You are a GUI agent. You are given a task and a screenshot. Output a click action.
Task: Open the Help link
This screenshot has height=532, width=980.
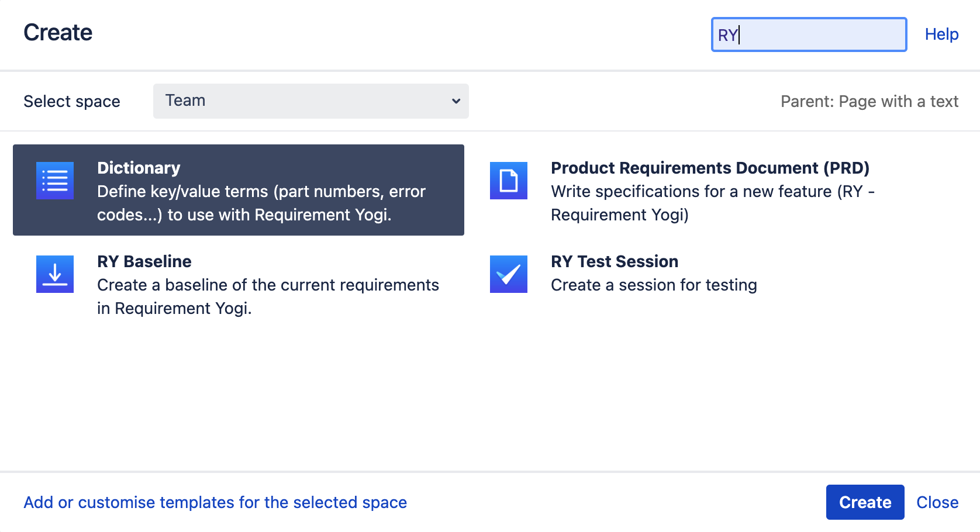coord(941,34)
